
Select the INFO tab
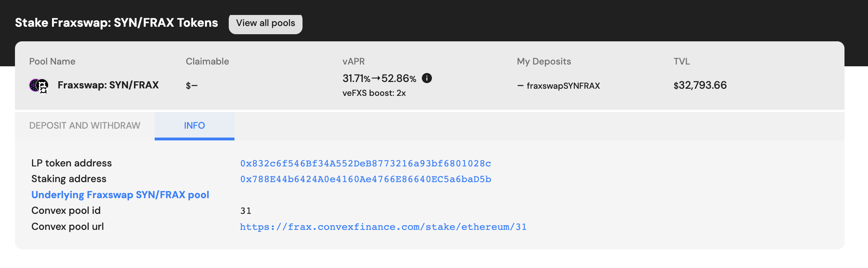[194, 125]
